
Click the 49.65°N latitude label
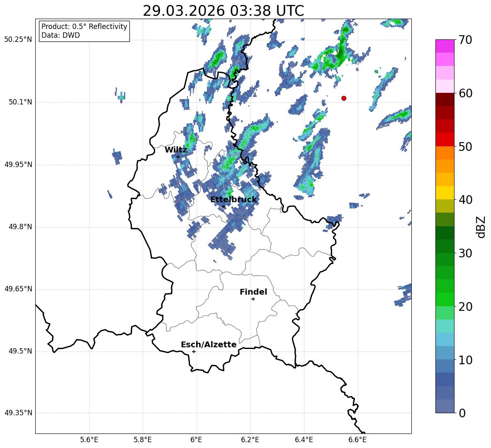pyautogui.click(x=18, y=289)
